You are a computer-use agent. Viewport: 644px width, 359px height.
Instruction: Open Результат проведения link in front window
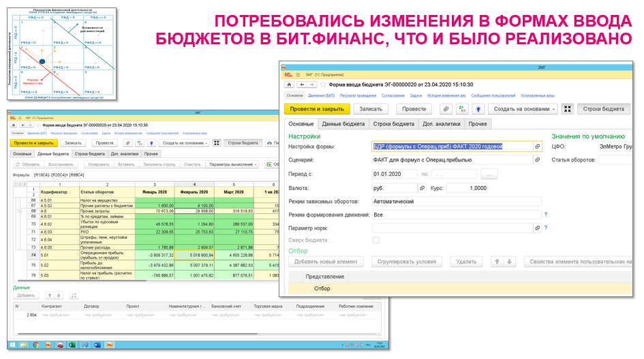(358, 95)
